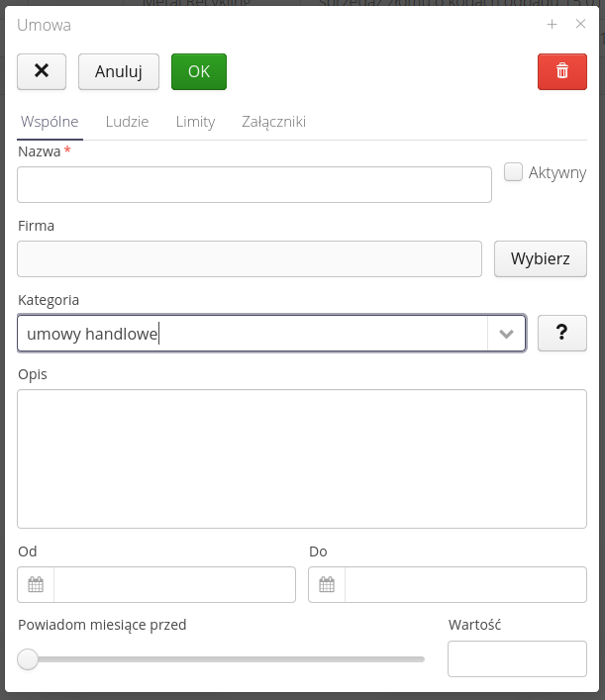The width and height of the screenshot is (605, 700).
Task: Open the Limity tab
Action: (x=195, y=122)
